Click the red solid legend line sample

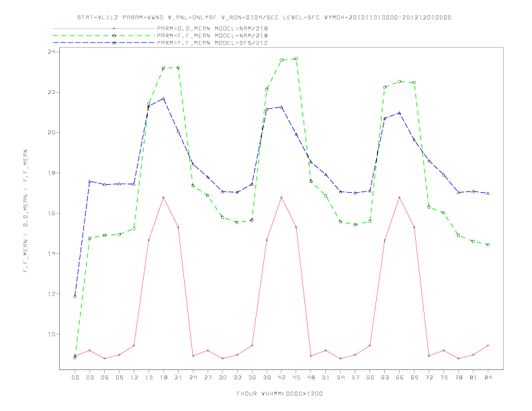(104, 28)
